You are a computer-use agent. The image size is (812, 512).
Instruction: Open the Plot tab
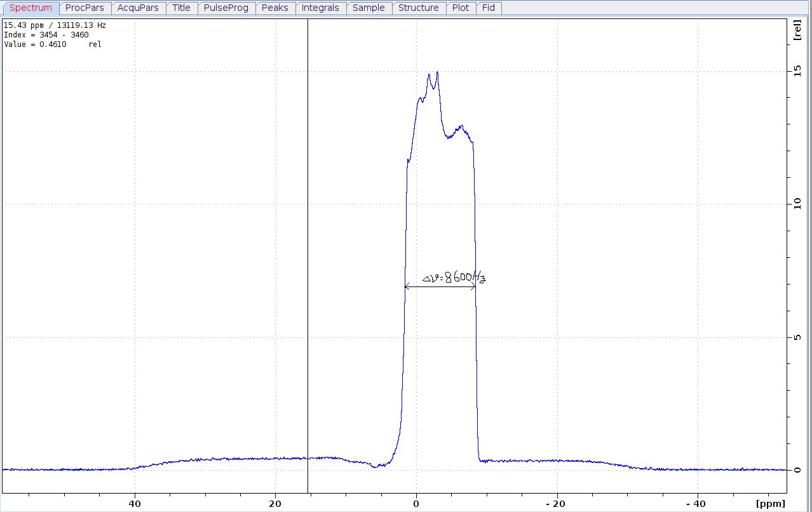pos(461,8)
